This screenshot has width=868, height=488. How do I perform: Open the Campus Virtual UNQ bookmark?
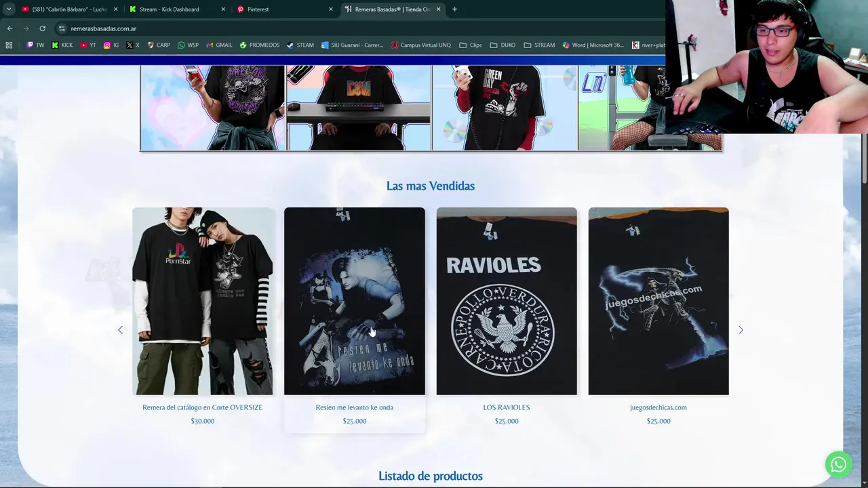point(420,45)
